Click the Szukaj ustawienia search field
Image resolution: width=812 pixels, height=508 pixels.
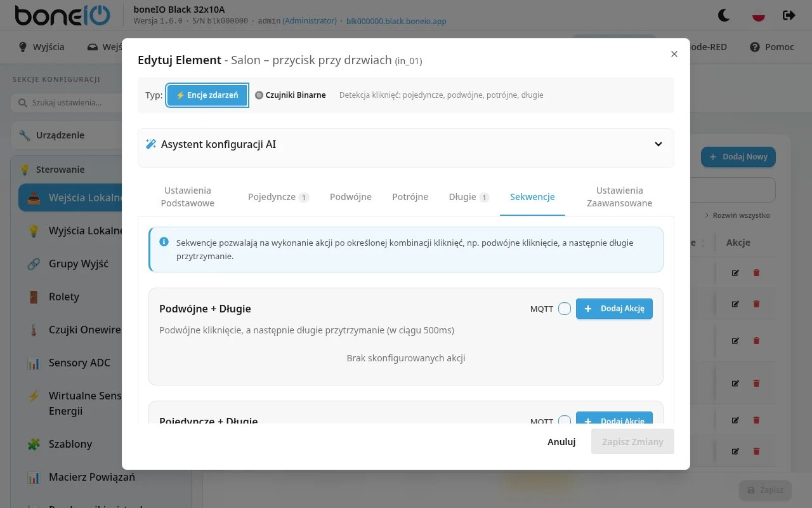[x=67, y=103]
